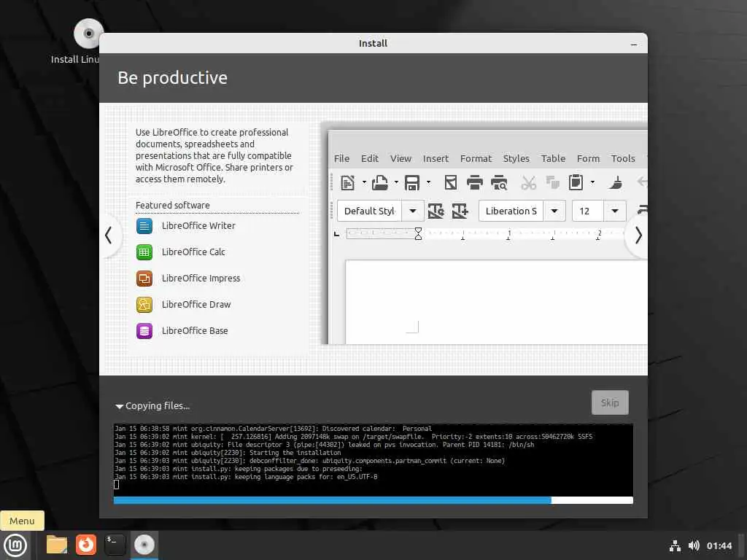Screen dimensions: 747x560
Task: Click the Export as PDF icon in slideshow
Action: pyautogui.click(x=450, y=182)
